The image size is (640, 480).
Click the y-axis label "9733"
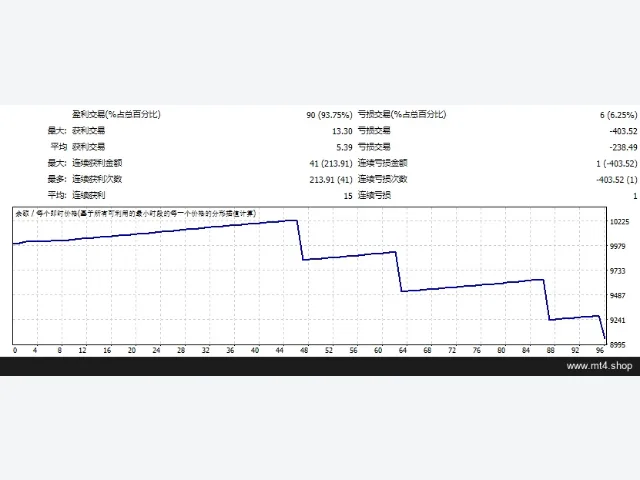click(618, 271)
